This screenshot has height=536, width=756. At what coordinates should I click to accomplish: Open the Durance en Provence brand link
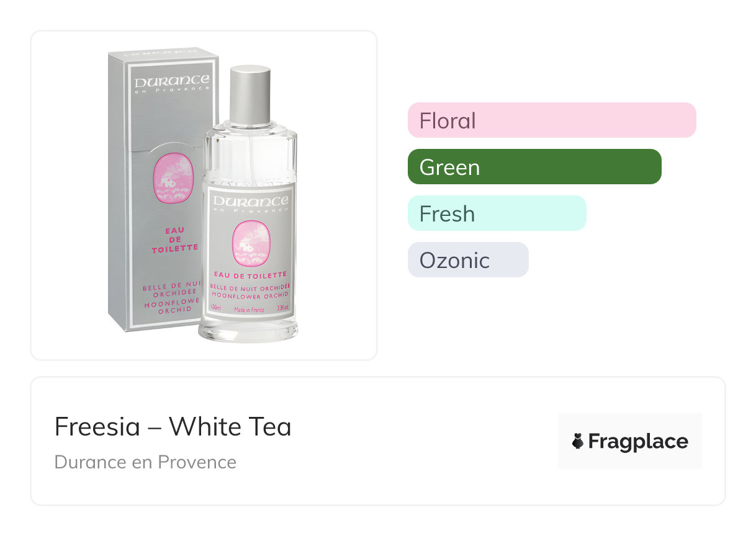(145, 462)
